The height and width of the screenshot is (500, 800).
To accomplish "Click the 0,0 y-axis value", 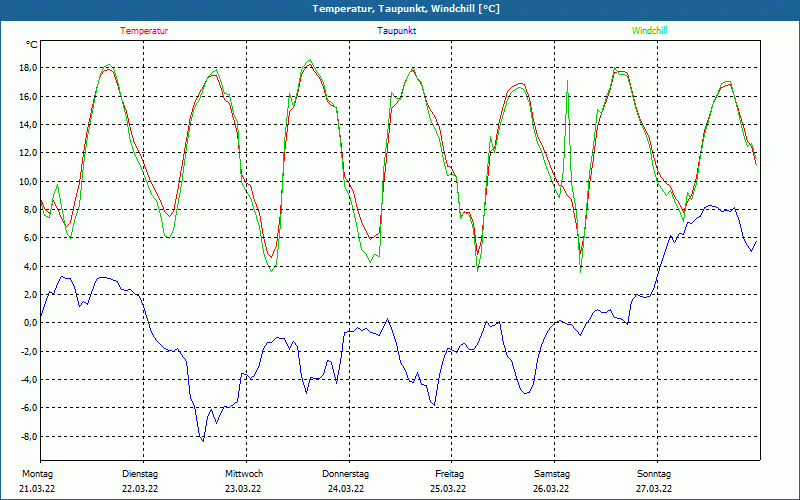I will [x=29, y=323].
